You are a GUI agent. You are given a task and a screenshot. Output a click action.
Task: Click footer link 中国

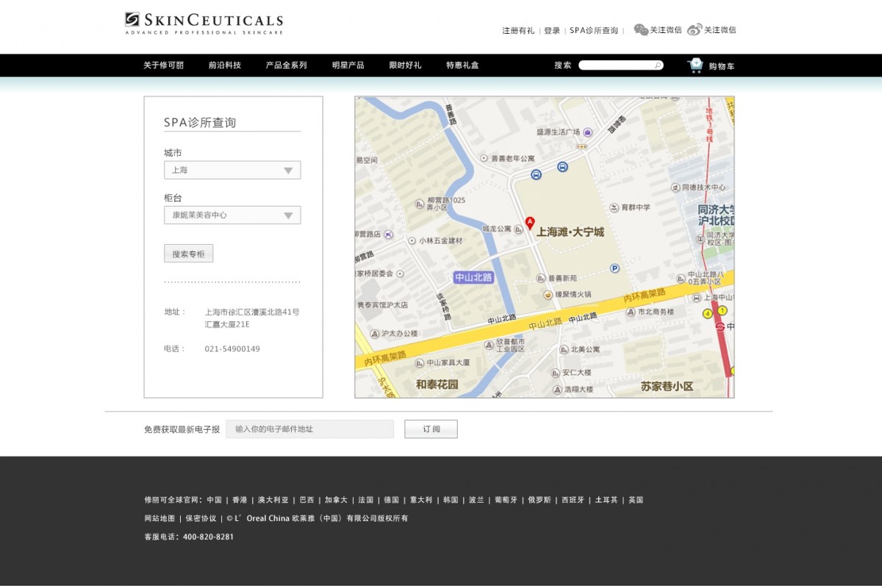point(214,500)
